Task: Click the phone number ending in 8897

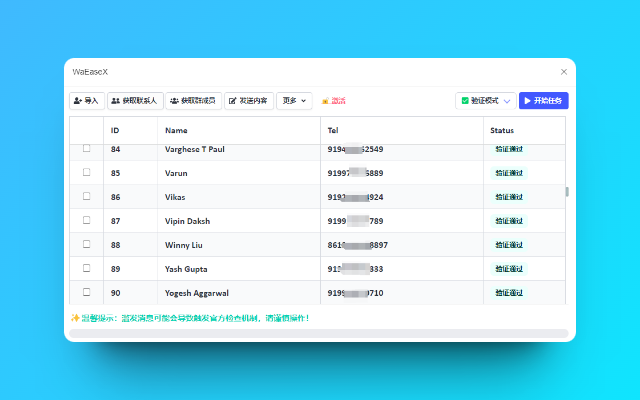Action: (358, 245)
